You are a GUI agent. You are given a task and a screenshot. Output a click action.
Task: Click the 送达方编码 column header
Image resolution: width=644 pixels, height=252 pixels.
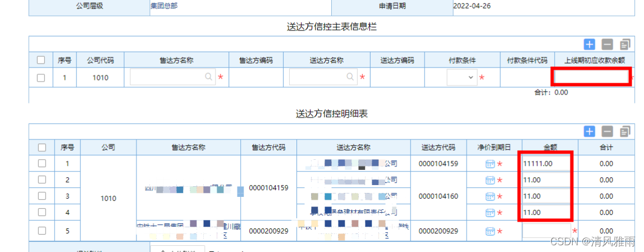(397, 60)
